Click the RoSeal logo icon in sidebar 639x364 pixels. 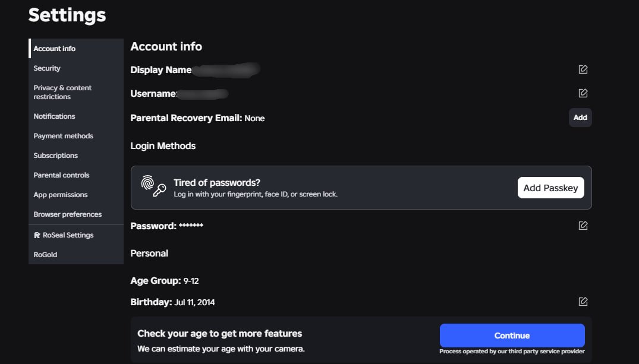pyautogui.click(x=37, y=235)
